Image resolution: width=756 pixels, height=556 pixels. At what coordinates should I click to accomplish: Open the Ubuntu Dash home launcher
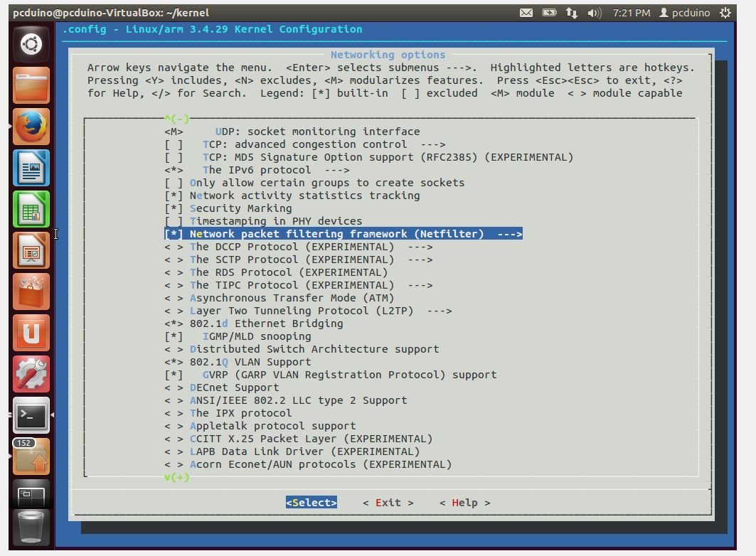[x=31, y=45]
